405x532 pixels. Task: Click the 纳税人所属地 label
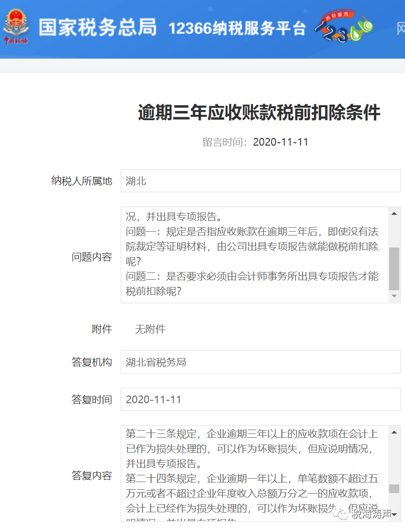82,181
